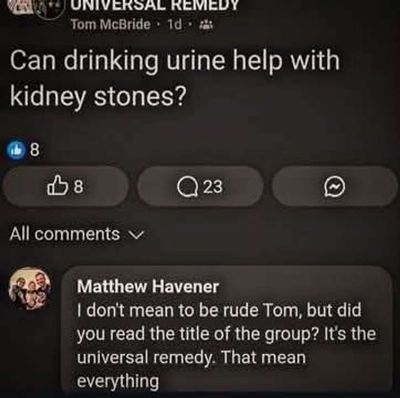Image resolution: width=400 pixels, height=398 pixels.
Task: Open the Universal Remedy group title
Action: [x=154, y=5]
